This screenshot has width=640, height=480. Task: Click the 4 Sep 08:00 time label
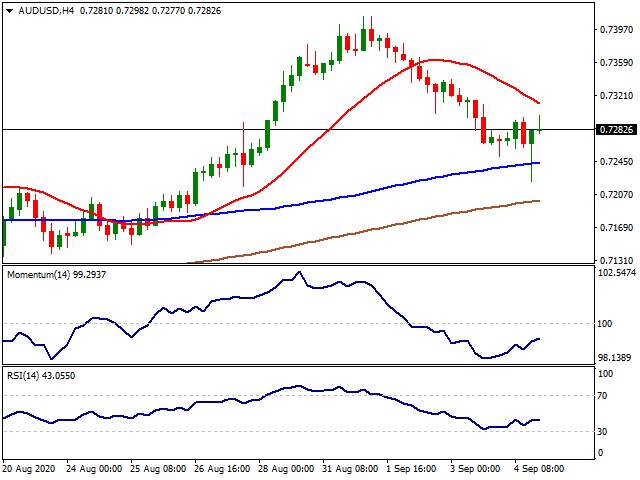pos(539,469)
